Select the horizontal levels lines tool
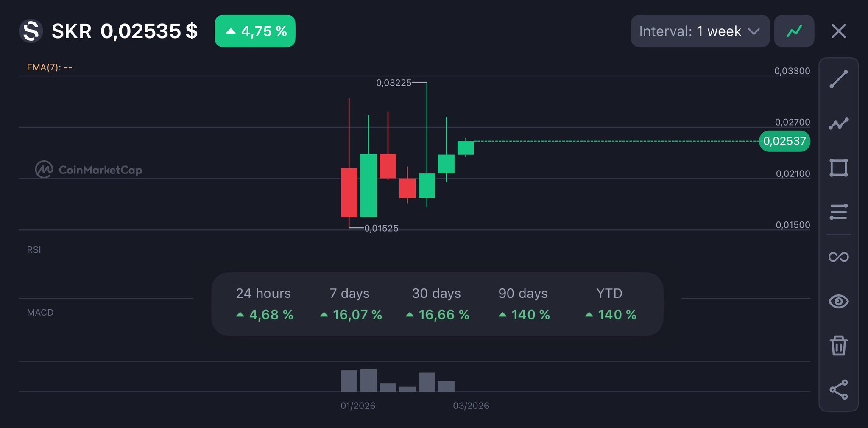The image size is (868, 428). (x=838, y=212)
